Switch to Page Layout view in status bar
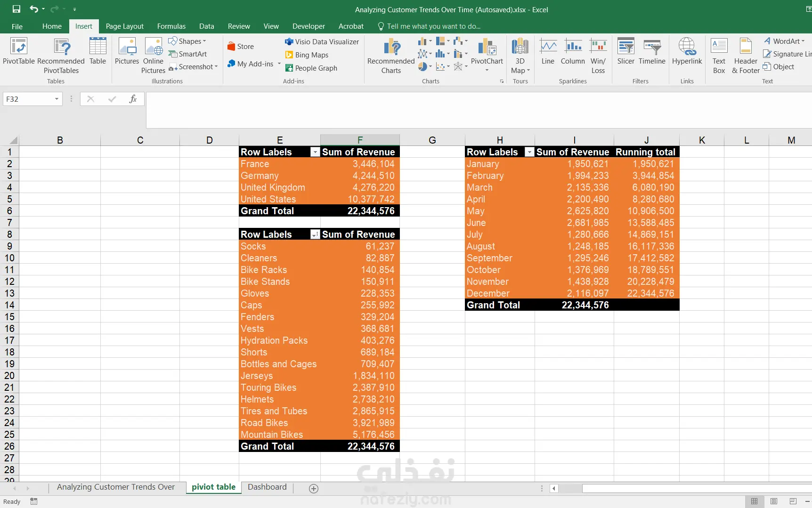The image size is (812, 508). (x=773, y=501)
